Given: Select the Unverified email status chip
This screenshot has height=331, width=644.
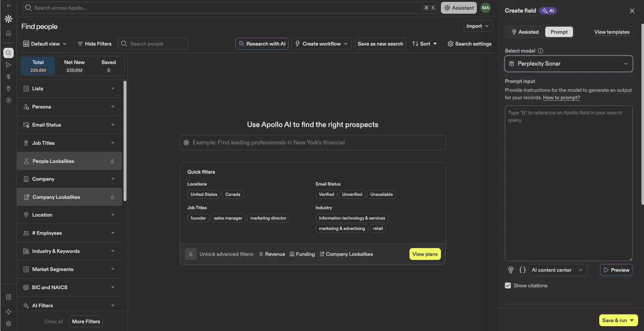Looking at the screenshot, I should [x=352, y=194].
